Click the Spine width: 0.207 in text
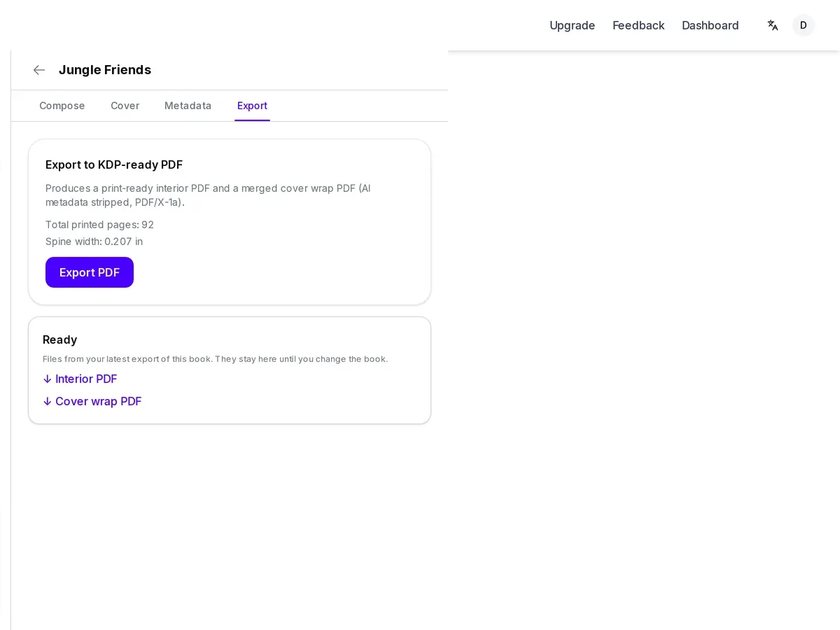840x630 pixels. tap(94, 241)
